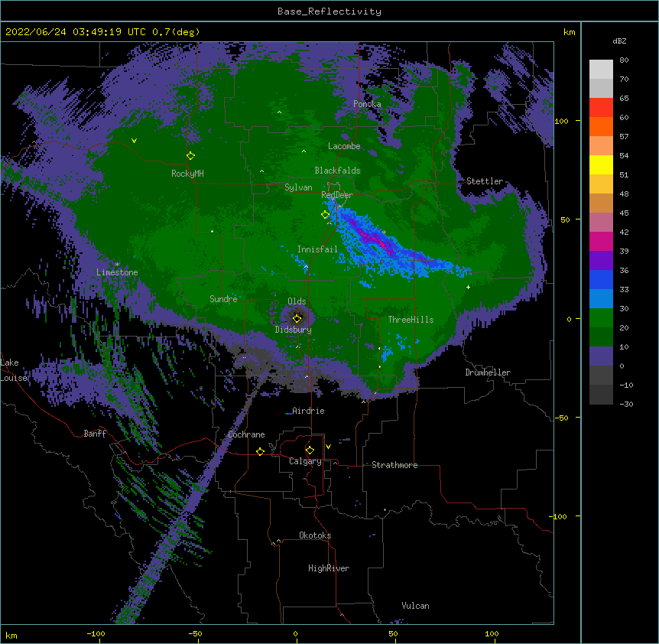The width and height of the screenshot is (659, 644).
Task: Click the Sylvan label
Action: pyautogui.click(x=298, y=187)
